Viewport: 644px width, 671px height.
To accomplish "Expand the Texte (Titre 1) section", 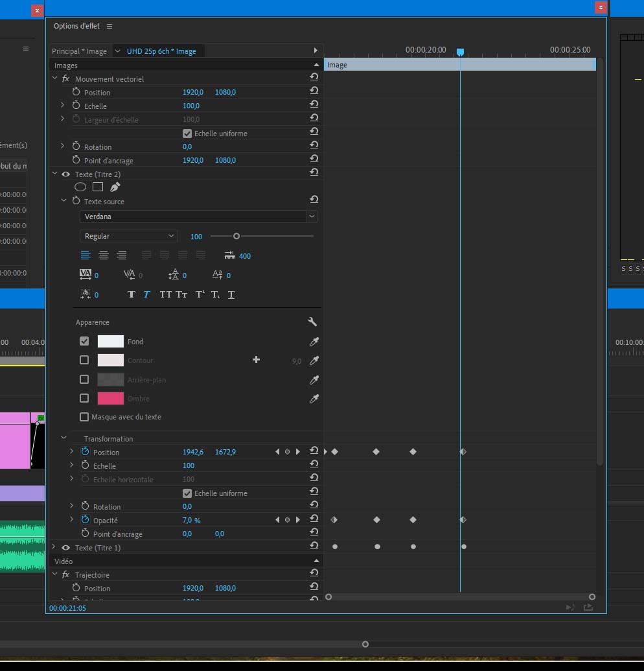I will coord(54,548).
